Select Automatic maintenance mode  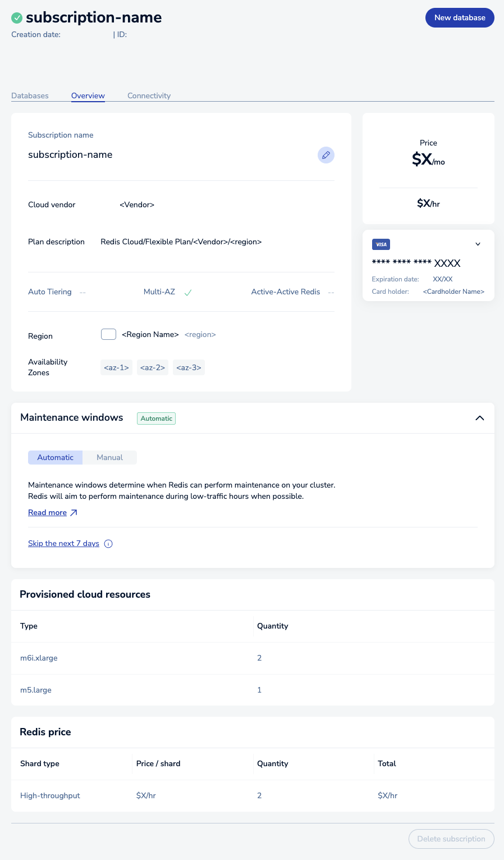coord(55,458)
